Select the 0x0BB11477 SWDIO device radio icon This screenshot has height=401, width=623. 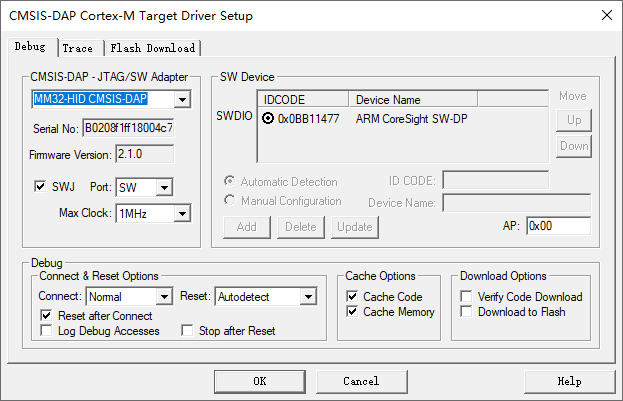point(268,119)
